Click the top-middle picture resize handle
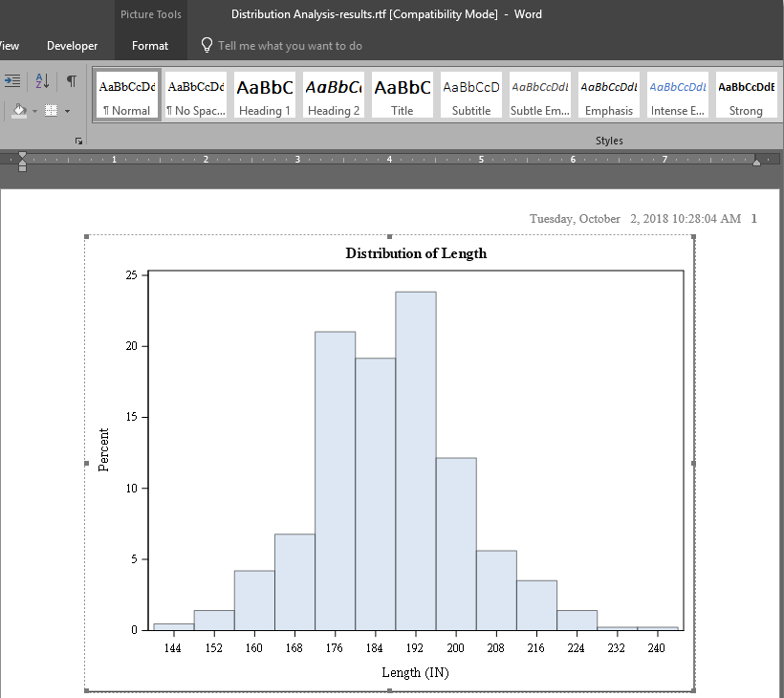Screen dimensions: 784x698 click(389, 236)
